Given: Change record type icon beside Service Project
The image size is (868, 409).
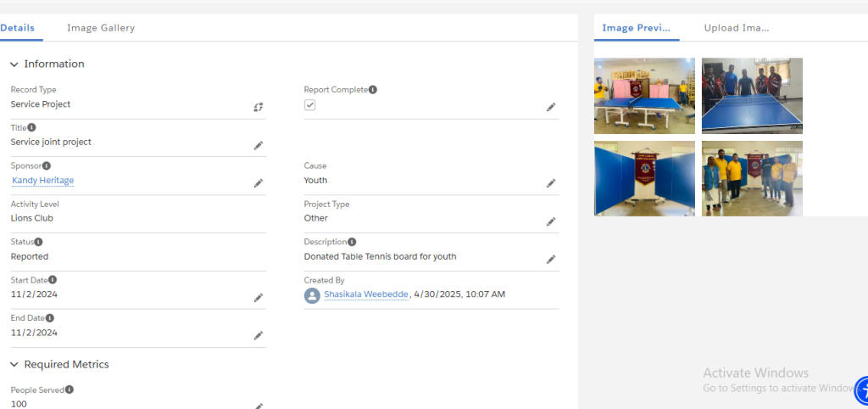Looking at the screenshot, I should click(259, 107).
